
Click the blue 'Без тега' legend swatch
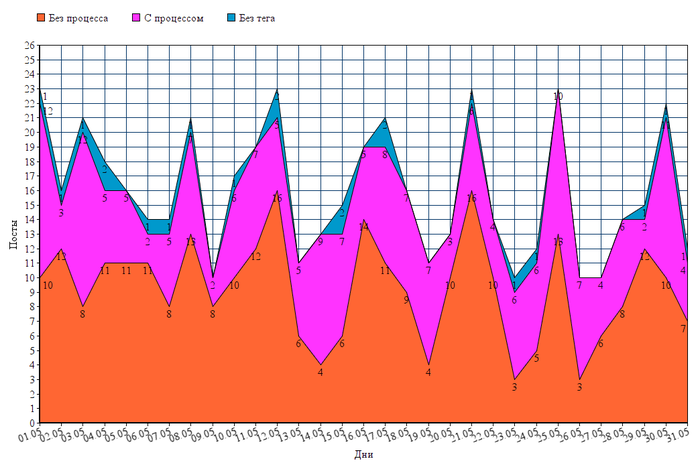coord(232,18)
